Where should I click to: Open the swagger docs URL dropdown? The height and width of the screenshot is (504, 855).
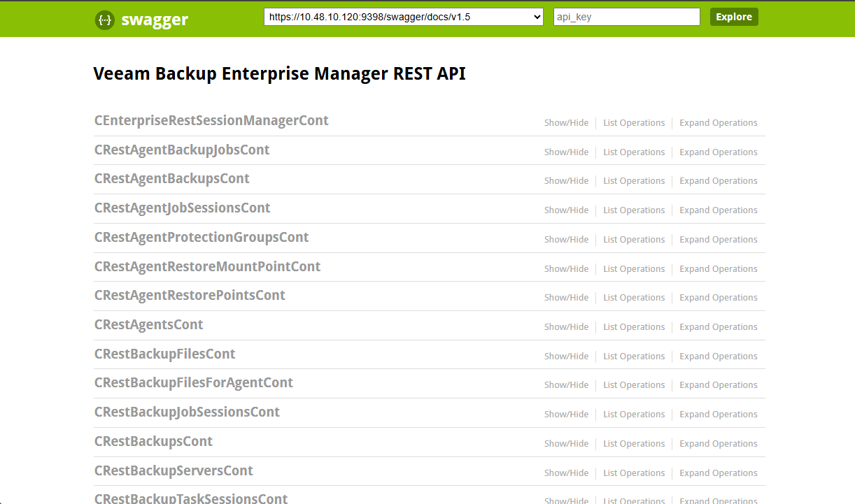coord(404,17)
